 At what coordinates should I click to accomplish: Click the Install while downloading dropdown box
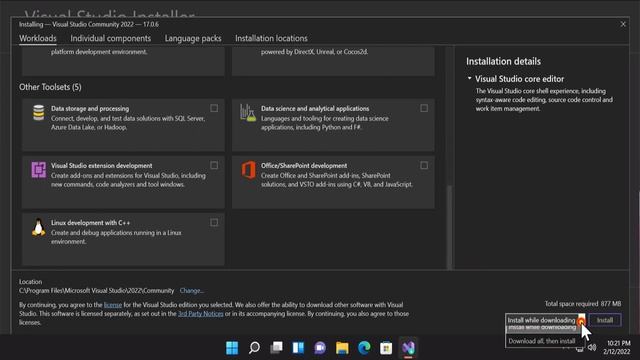(545, 320)
